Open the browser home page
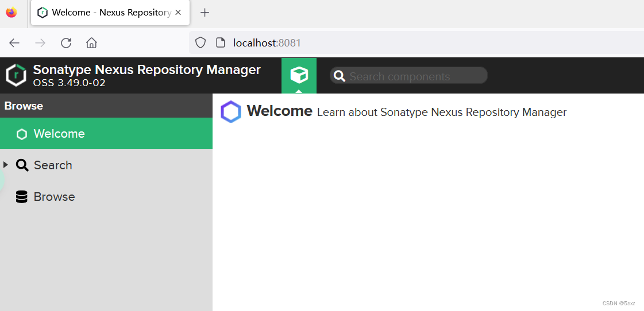644x311 pixels. [x=91, y=43]
